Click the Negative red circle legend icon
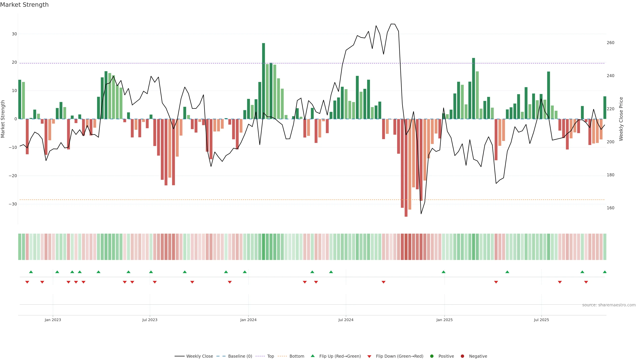This screenshot has width=644, height=362. [x=462, y=356]
